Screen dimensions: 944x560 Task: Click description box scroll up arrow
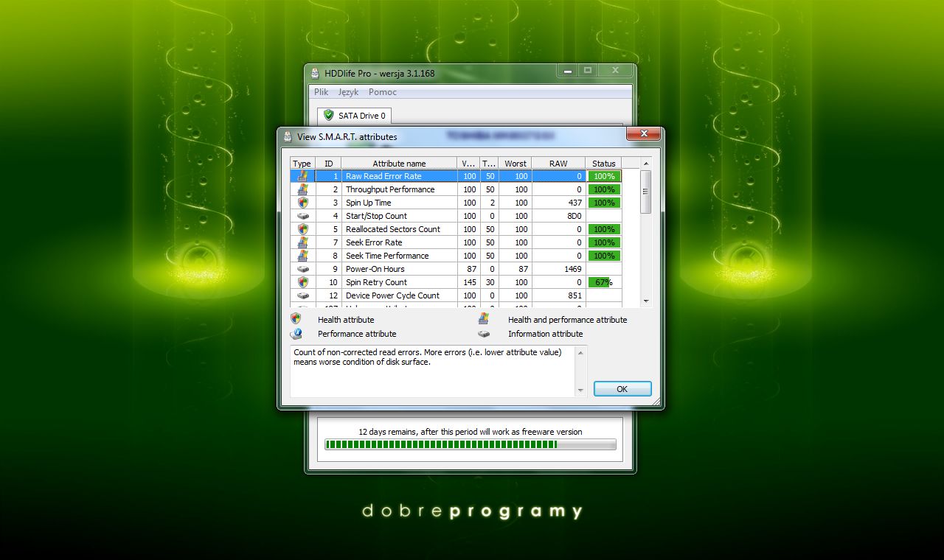point(580,353)
